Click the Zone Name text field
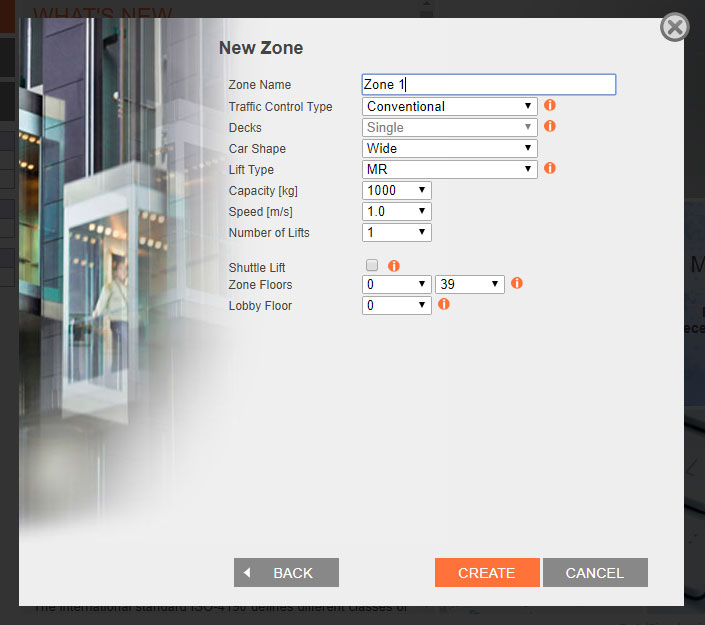 click(488, 85)
